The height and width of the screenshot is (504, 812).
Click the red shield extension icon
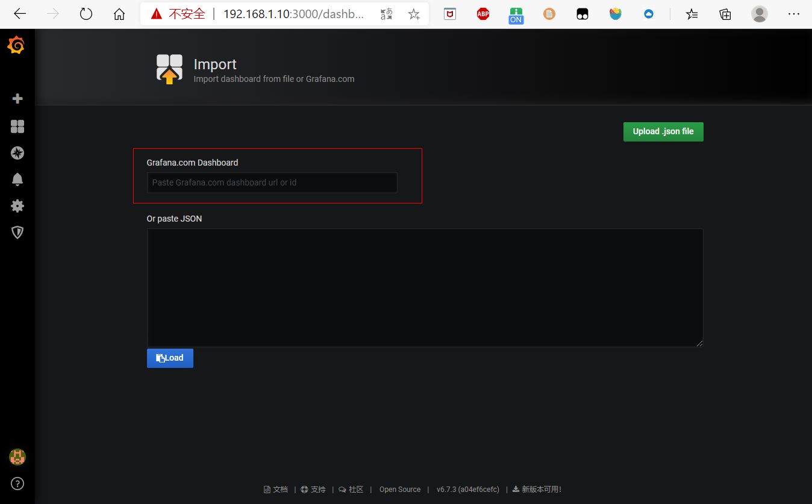450,14
